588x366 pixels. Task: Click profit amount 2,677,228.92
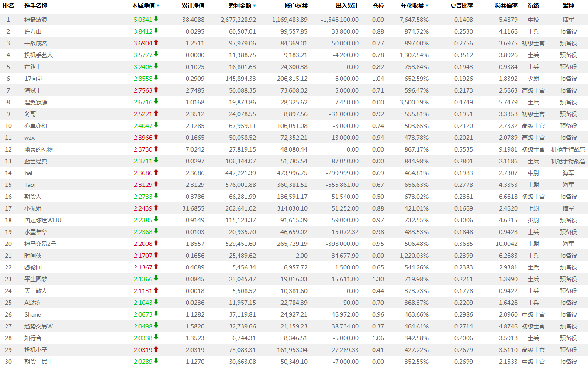(238, 20)
